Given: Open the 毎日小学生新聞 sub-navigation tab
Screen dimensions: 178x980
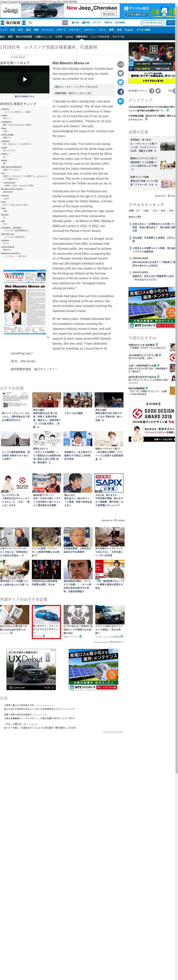Looking at the screenshot, I should (x=24, y=37).
